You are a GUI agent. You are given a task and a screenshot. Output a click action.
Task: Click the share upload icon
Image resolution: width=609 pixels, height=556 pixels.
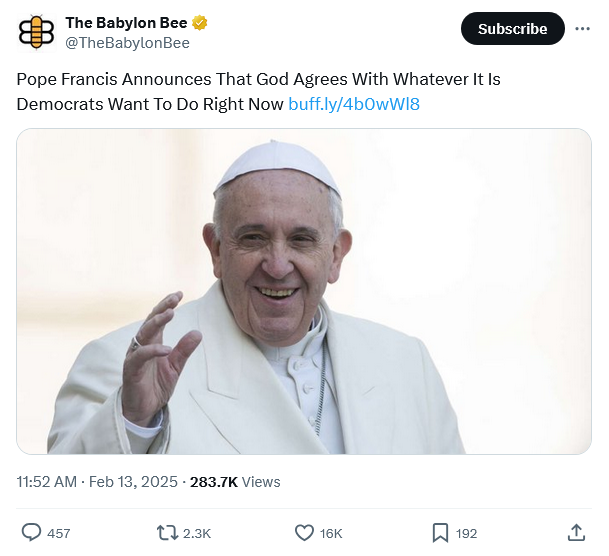(x=576, y=533)
